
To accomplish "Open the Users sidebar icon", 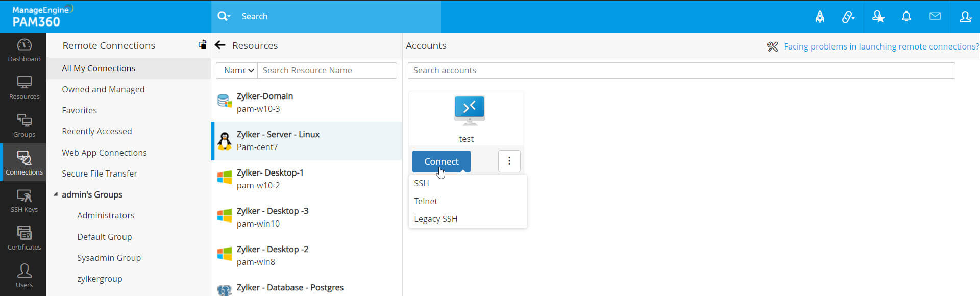I will [24, 276].
